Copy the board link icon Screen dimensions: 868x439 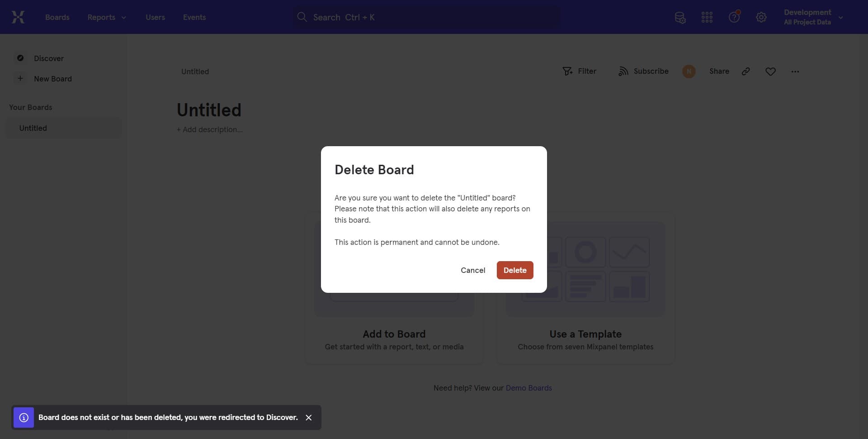point(746,71)
